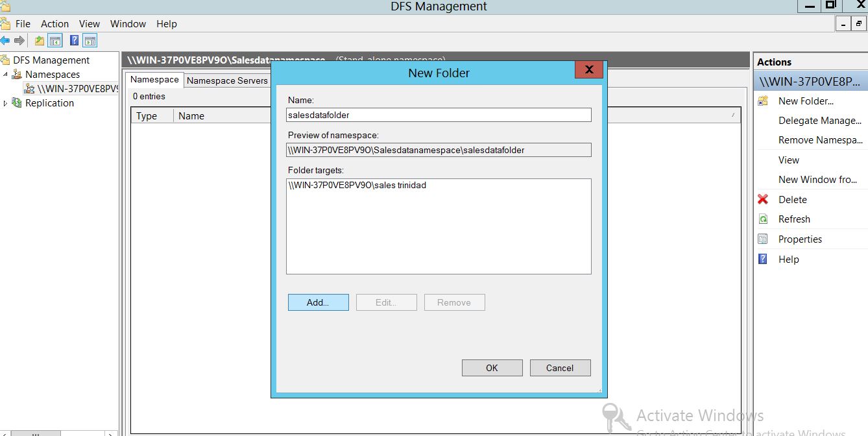Confirm the New Folder dialog with OK
This screenshot has width=868, height=436.
click(492, 368)
